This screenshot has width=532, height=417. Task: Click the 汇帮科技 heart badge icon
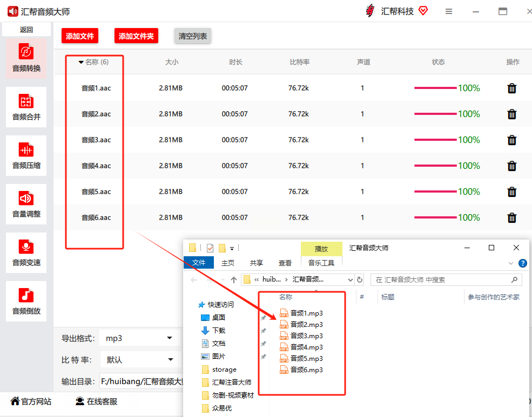tap(423, 11)
